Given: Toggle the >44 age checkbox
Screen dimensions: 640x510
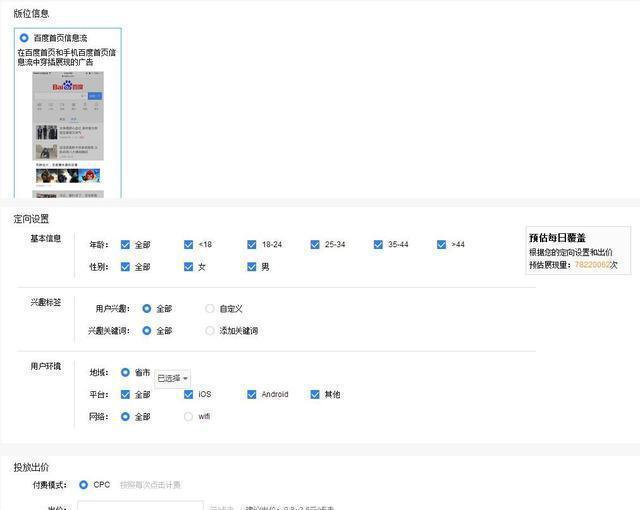Looking at the screenshot, I should pos(441,244).
